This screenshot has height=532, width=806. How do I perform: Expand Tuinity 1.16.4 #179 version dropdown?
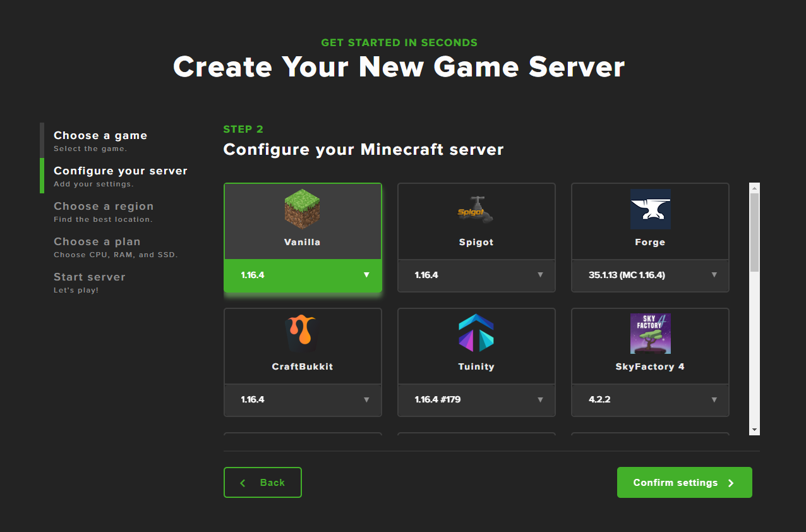coord(476,400)
